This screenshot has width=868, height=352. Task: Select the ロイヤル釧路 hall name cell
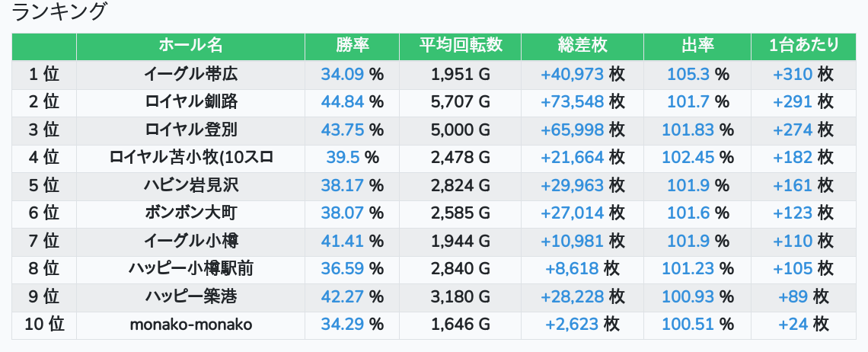click(x=190, y=101)
